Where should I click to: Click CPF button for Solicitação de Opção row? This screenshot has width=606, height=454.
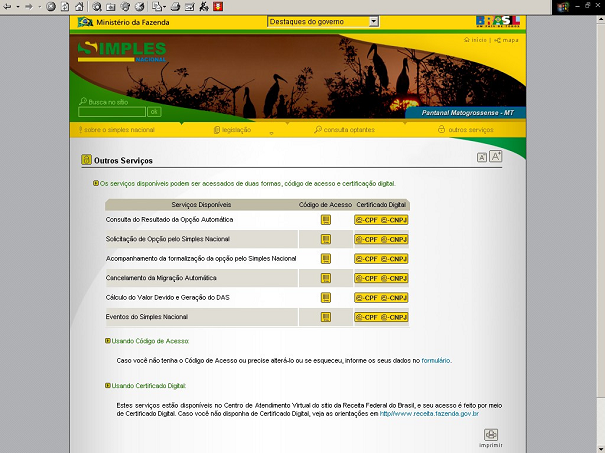coord(367,239)
